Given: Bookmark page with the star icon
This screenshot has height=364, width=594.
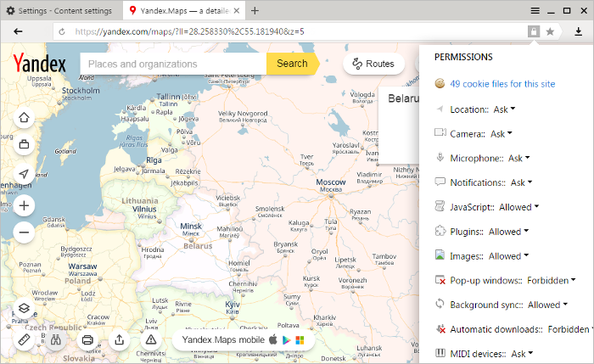Looking at the screenshot, I should click(550, 31).
